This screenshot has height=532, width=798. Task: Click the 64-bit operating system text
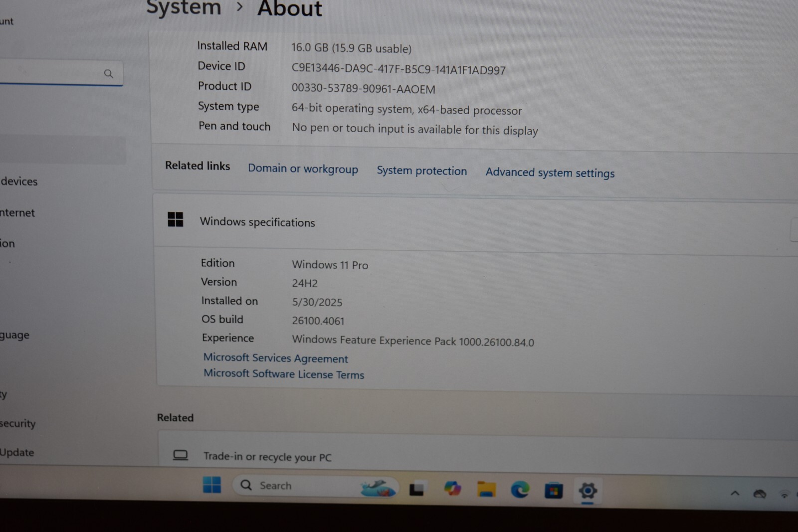[x=406, y=109]
